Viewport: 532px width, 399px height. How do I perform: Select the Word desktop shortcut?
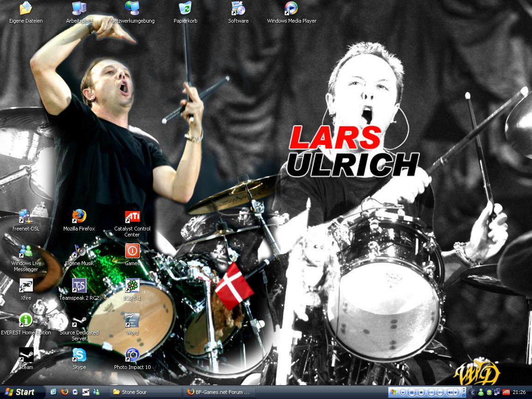(x=133, y=324)
